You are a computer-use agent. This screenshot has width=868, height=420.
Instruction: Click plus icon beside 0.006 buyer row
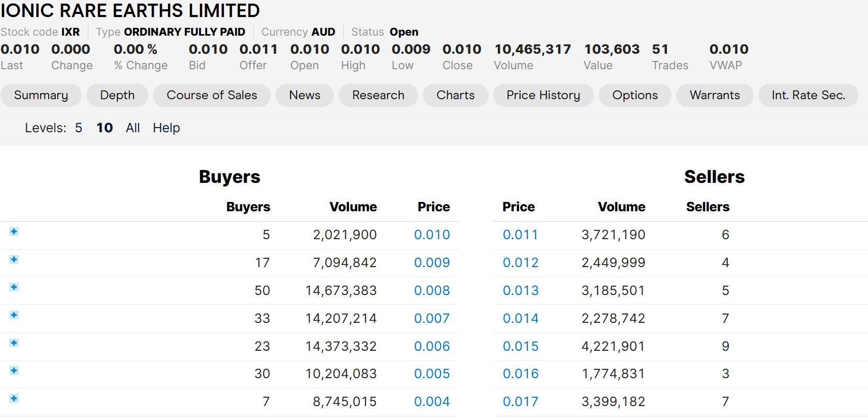pyautogui.click(x=14, y=343)
